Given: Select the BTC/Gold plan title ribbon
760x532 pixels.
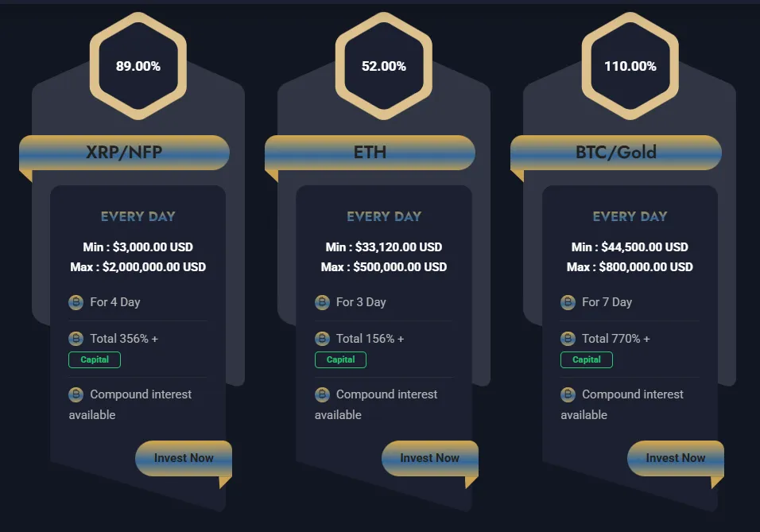Looking at the screenshot, I should (616, 153).
